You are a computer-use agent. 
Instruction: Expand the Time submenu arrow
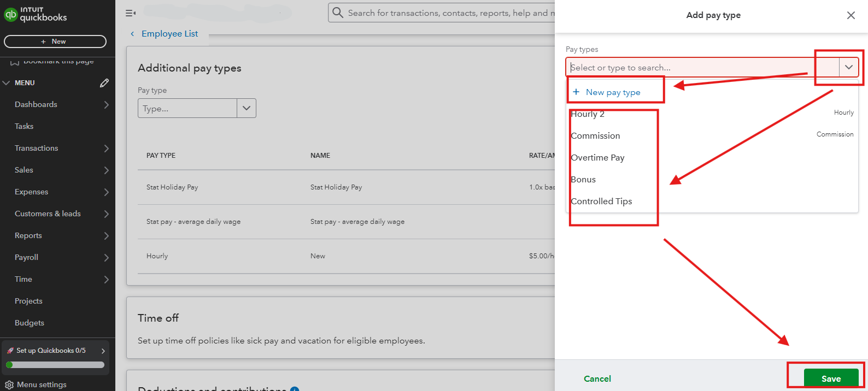106,280
